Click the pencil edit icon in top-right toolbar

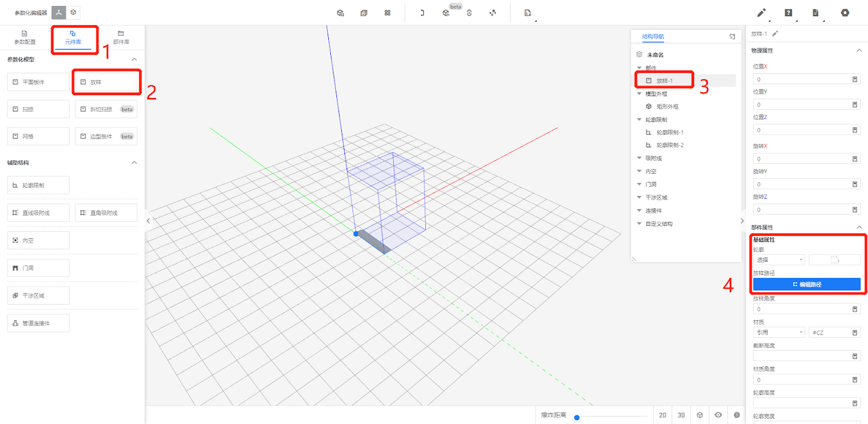tap(761, 12)
